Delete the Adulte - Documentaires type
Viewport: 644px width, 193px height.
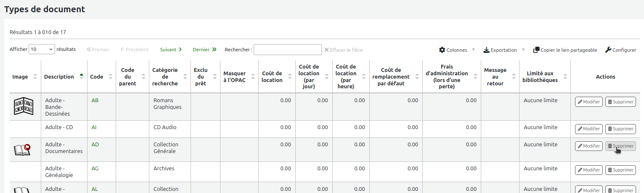click(620, 146)
